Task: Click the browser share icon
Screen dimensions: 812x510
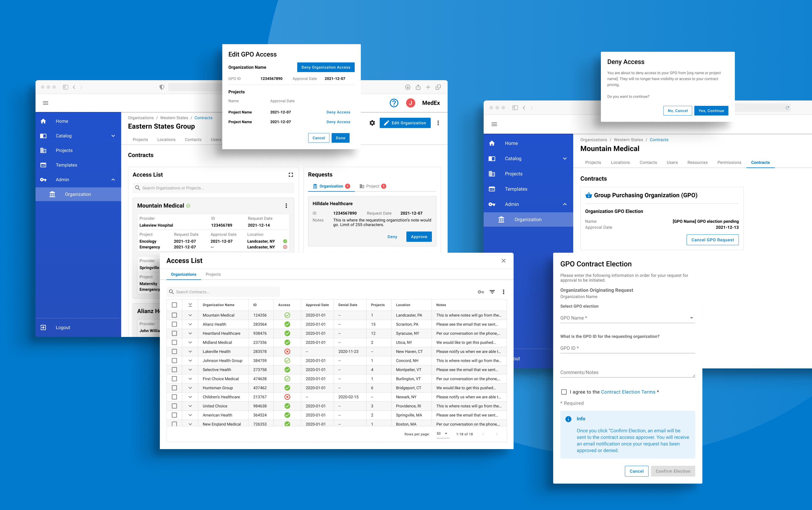Action: pos(418,87)
